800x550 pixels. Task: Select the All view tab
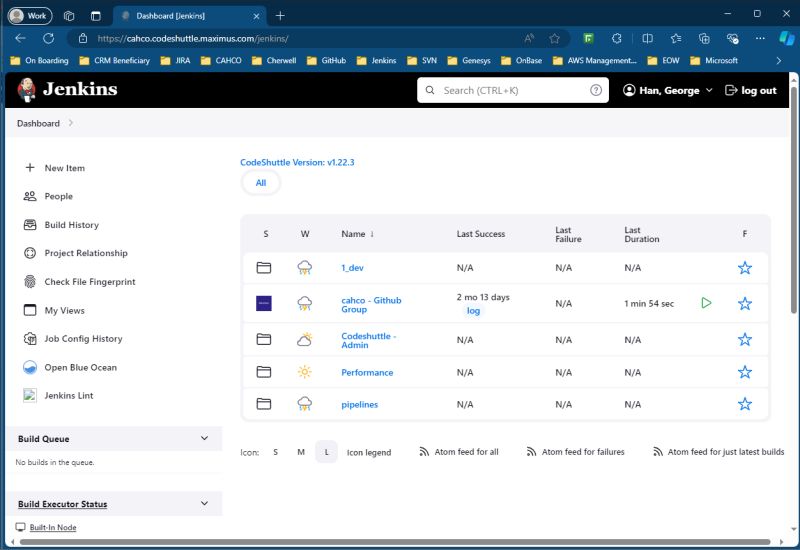pos(261,183)
